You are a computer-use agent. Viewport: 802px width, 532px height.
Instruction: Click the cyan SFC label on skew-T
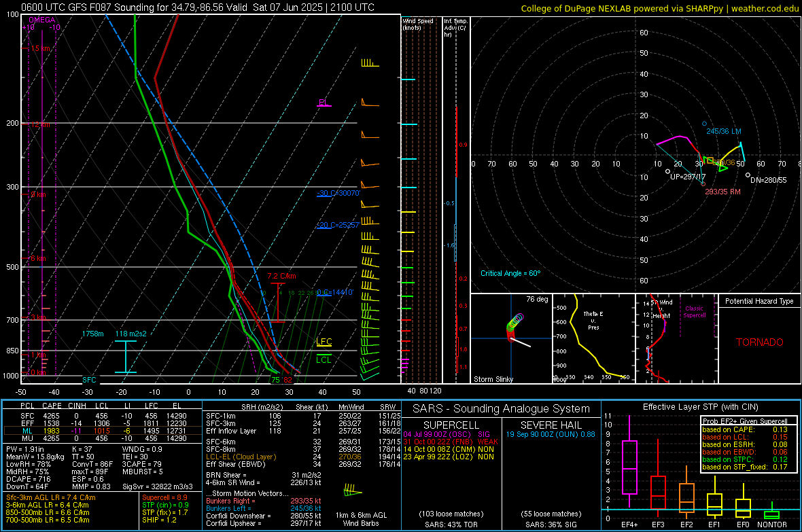[89, 380]
